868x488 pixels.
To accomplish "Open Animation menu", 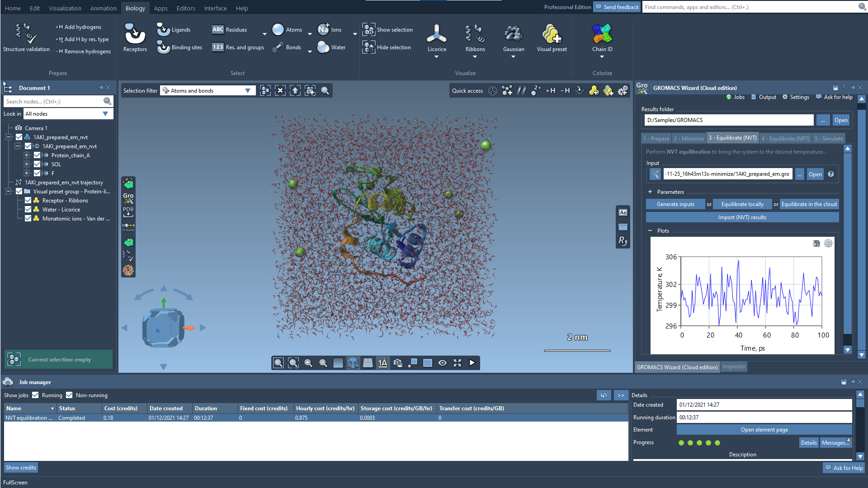I will pyautogui.click(x=104, y=8).
